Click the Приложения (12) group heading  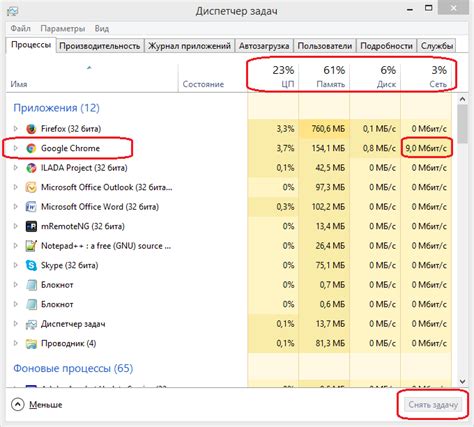click(56, 108)
